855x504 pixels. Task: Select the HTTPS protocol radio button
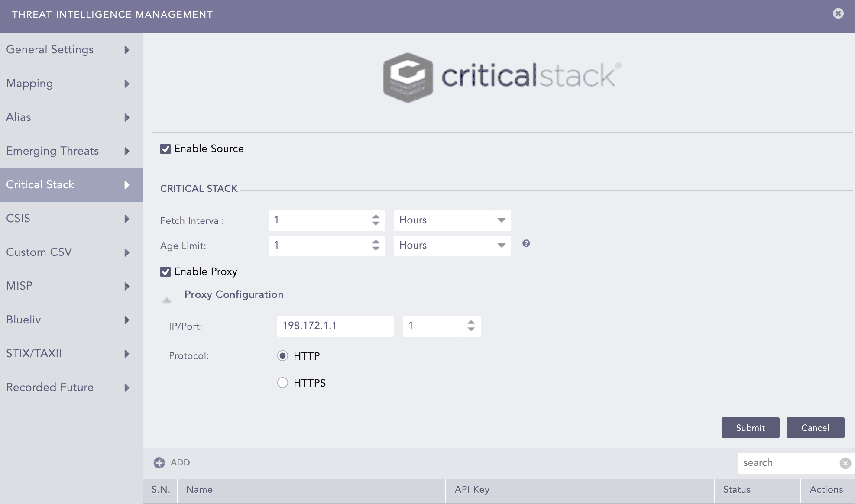282,383
